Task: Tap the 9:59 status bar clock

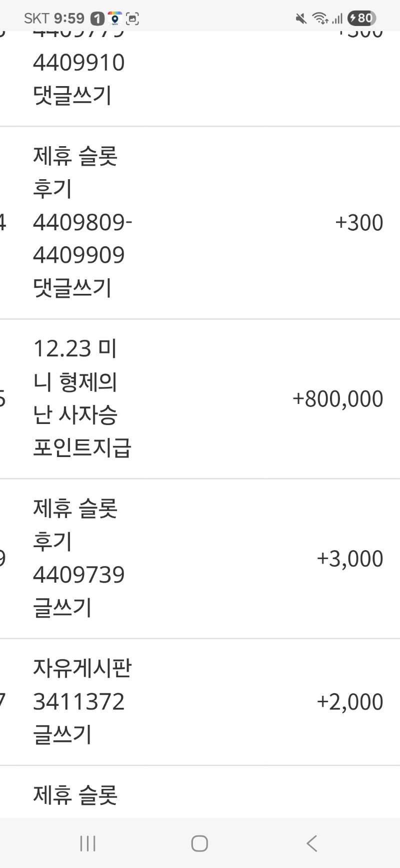Action: [69, 19]
